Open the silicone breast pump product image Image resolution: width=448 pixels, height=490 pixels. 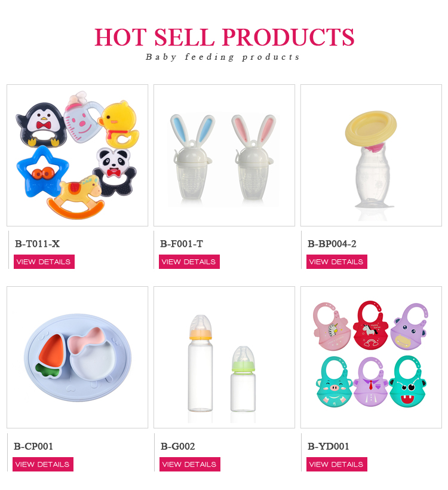[371, 155]
